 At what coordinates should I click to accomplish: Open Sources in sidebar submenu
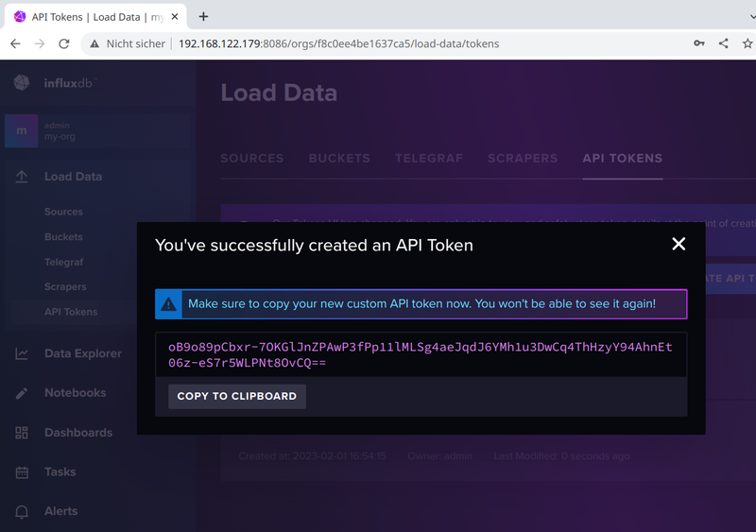tap(63, 212)
